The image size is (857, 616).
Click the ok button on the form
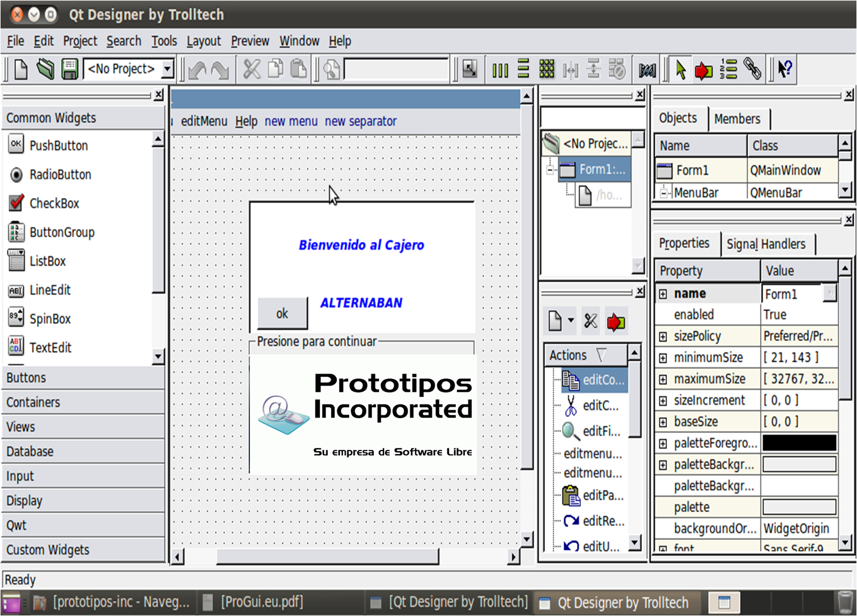pos(282,313)
